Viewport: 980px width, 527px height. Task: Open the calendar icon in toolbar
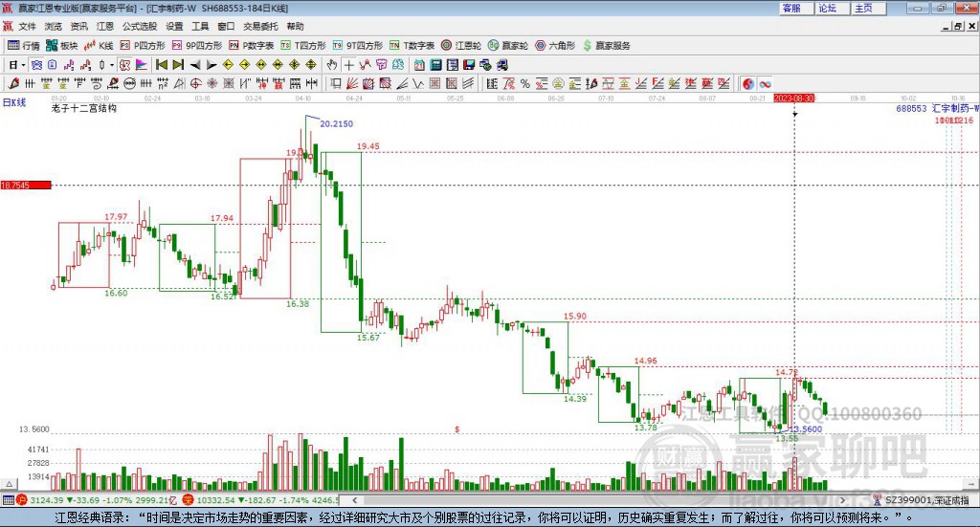click(x=419, y=65)
